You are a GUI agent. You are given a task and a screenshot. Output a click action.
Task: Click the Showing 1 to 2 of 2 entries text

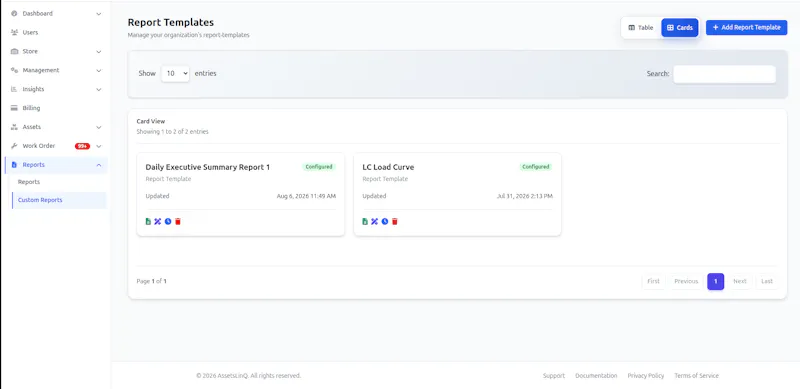pyautogui.click(x=172, y=132)
